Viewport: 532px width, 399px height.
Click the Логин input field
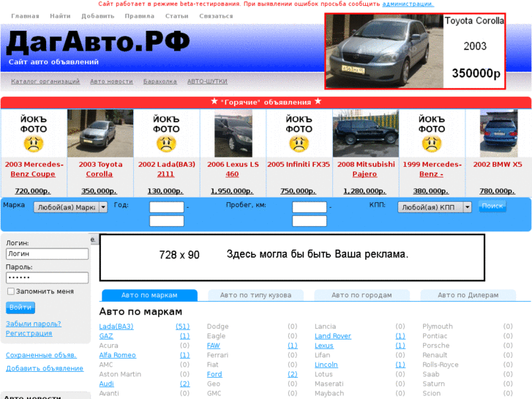[47, 253]
